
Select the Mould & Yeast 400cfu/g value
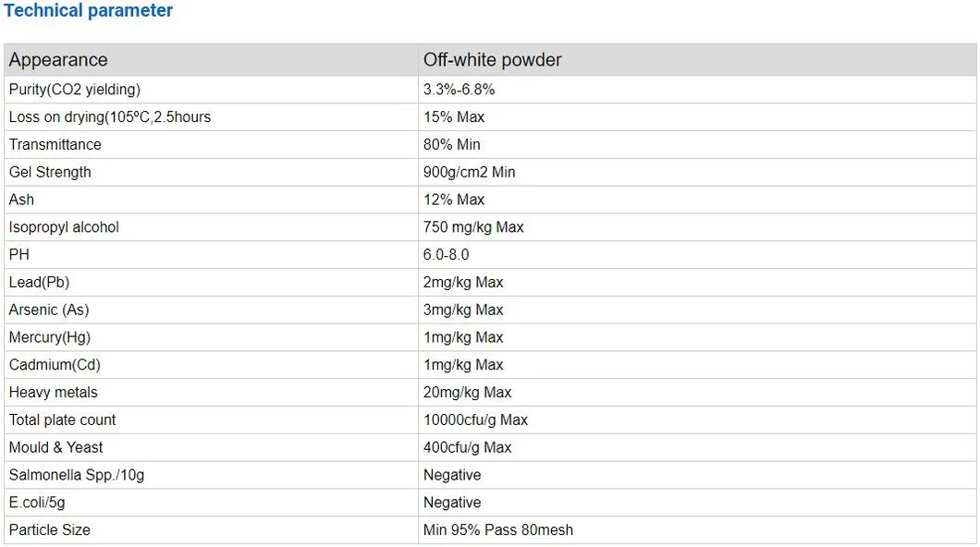pos(467,447)
